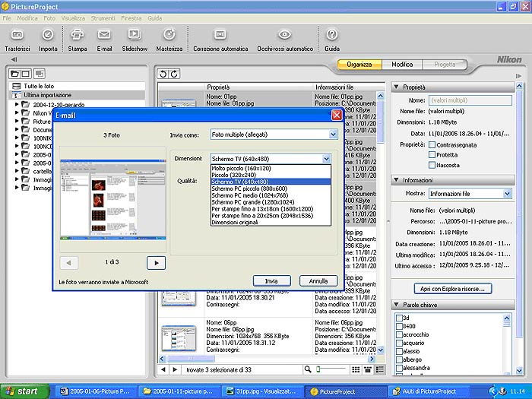Show previous photo in E-mail preview
The image size is (532, 399).
tap(69, 263)
